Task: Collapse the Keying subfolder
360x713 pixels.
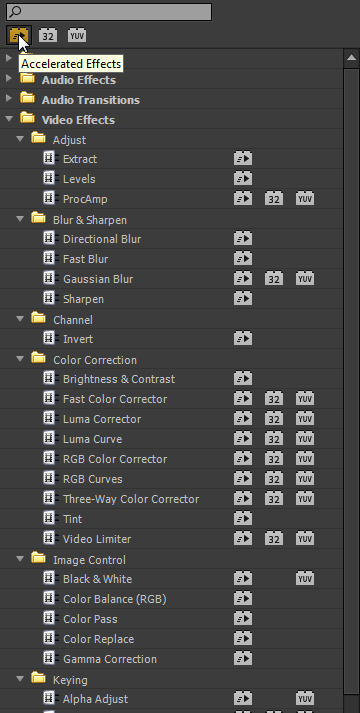Action: pos(20,679)
